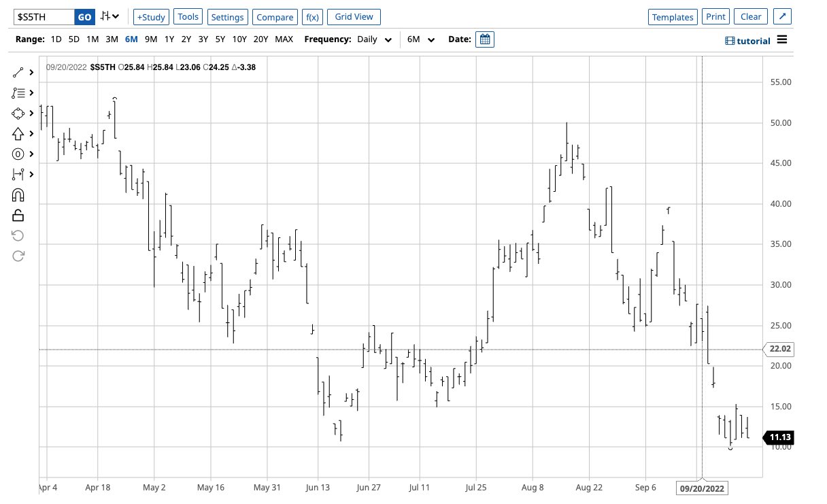Set range to 1M

pyautogui.click(x=93, y=39)
